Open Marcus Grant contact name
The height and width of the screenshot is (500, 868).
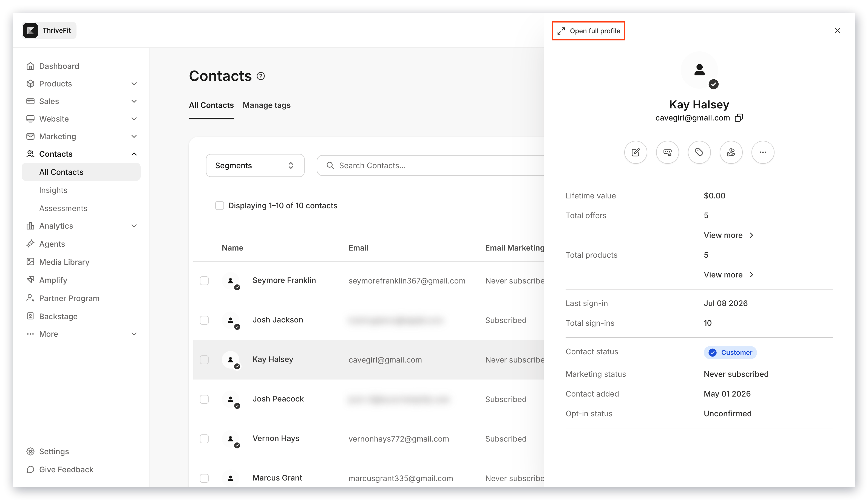pyautogui.click(x=277, y=478)
